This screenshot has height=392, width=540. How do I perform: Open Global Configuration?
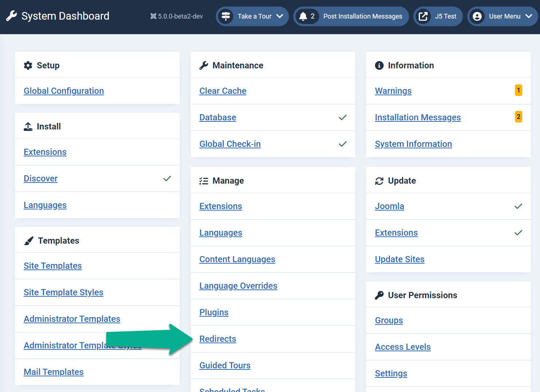(64, 91)
